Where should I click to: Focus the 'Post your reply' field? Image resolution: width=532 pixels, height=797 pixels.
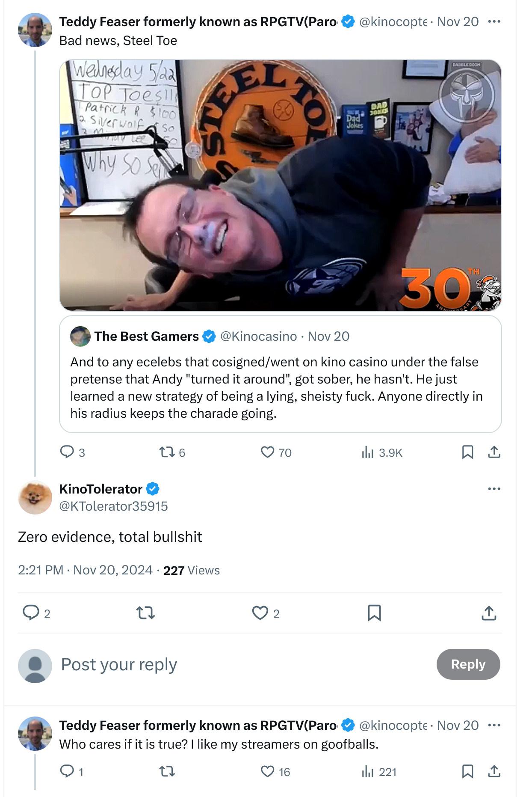[244, 665]
